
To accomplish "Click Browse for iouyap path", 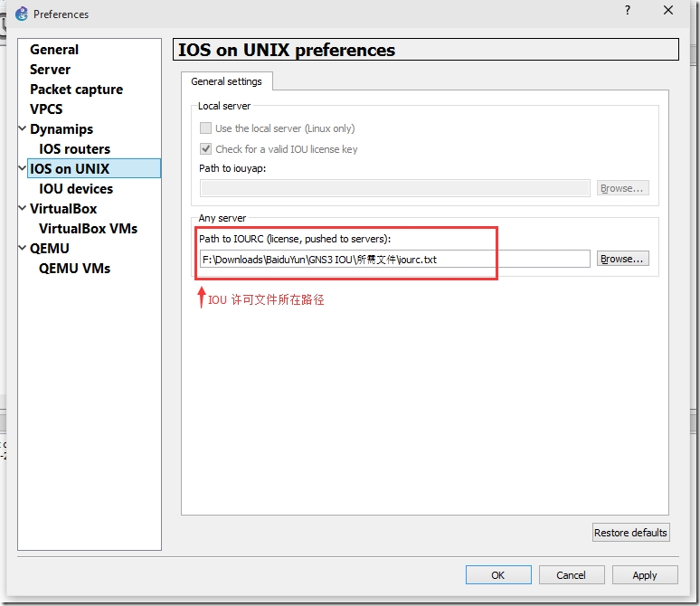I will 622,188.
